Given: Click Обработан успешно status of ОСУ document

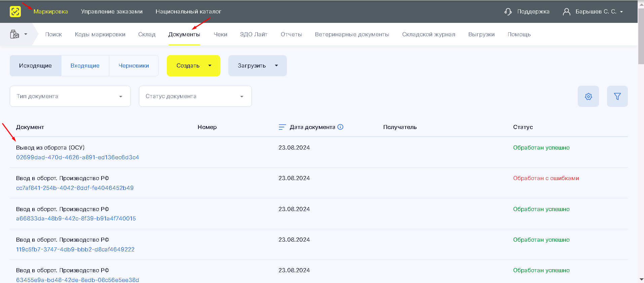Looking at the screenshot, I should coord(541,148).
